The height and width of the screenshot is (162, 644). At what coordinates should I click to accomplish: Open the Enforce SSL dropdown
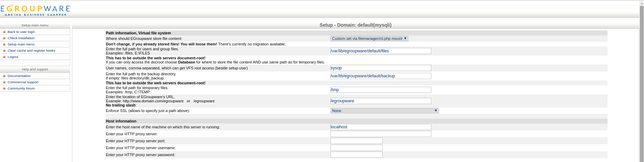(x=384, y=111)
